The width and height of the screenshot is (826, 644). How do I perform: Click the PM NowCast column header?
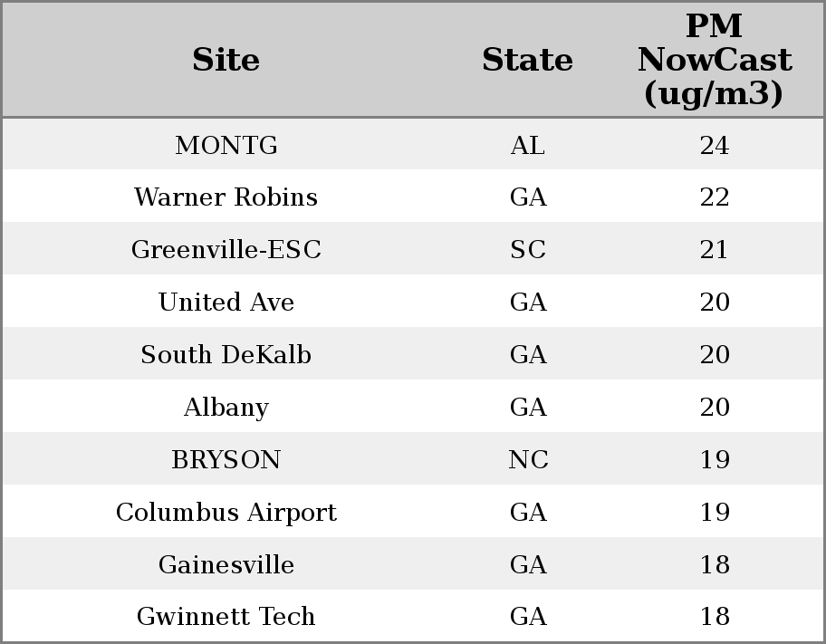714,61
